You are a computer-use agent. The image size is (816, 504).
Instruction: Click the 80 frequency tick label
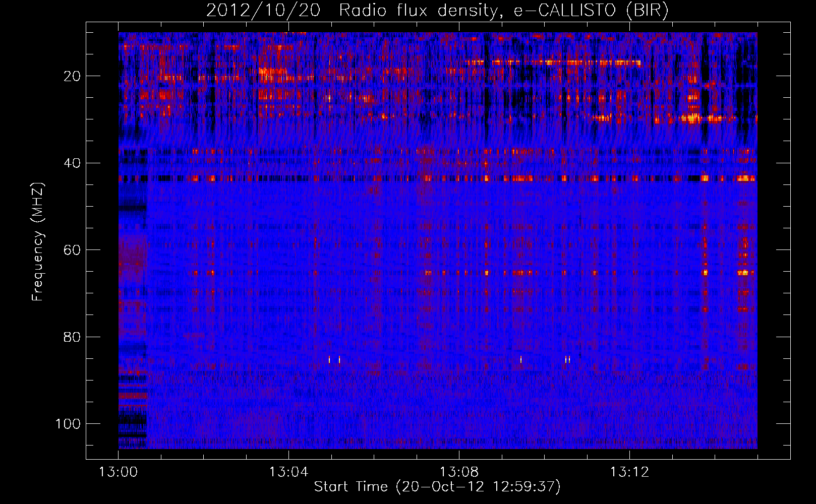72,337
